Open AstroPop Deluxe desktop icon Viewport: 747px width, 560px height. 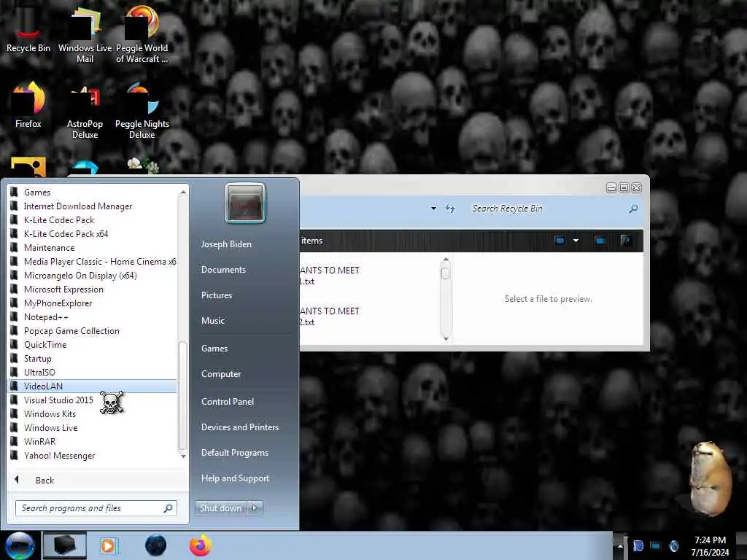tap(85, 112)
